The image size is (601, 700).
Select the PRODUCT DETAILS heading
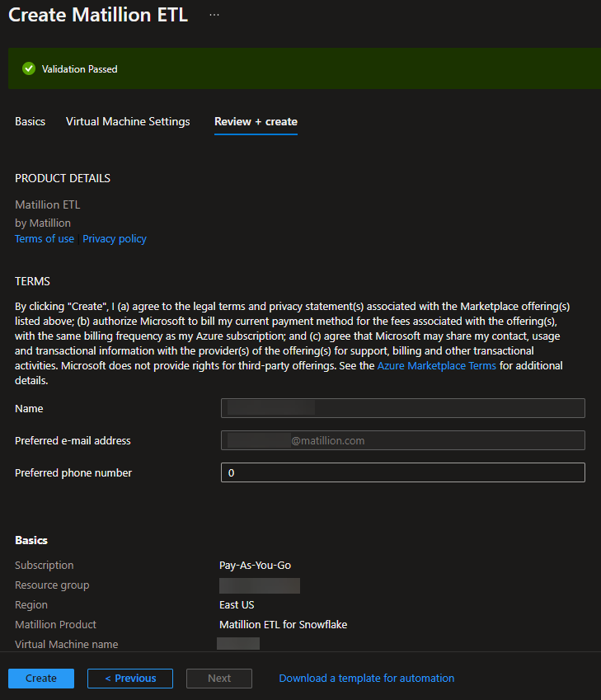coord(63,178)
